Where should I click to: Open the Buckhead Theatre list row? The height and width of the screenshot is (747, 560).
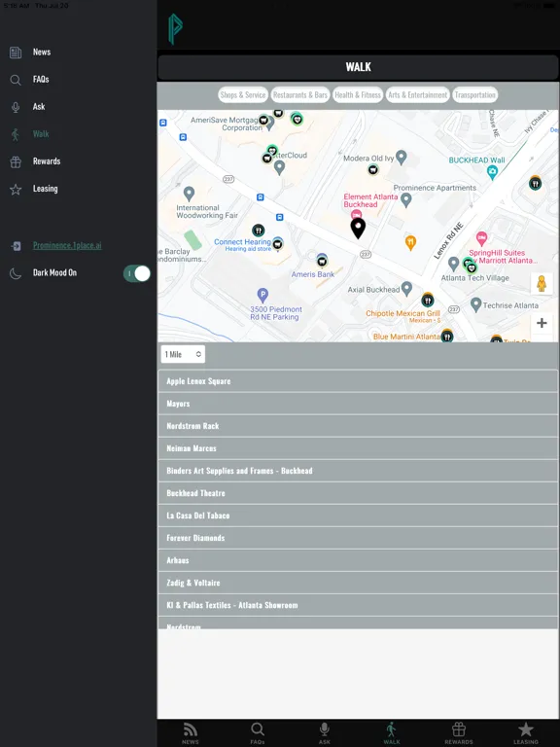[x=358, y=493]
